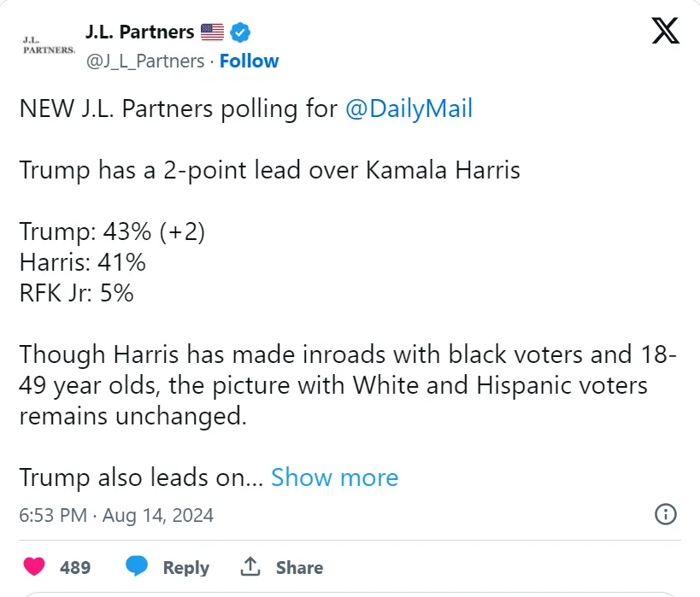700x597 pixels.
Task: Open the @DailyMail mention link
Action: coord(409,108)
